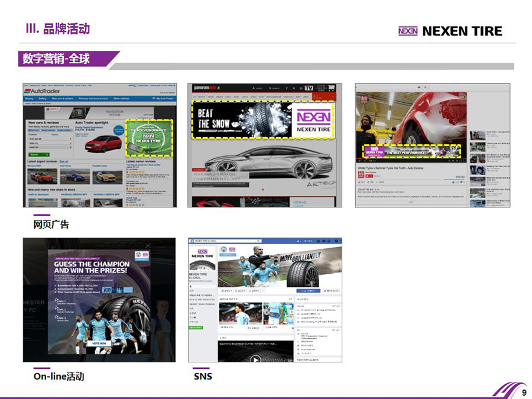Click the NEXEN TIRE logo in slide header
The height and width of the screenshot is (399, 532).
coord(450,31)
